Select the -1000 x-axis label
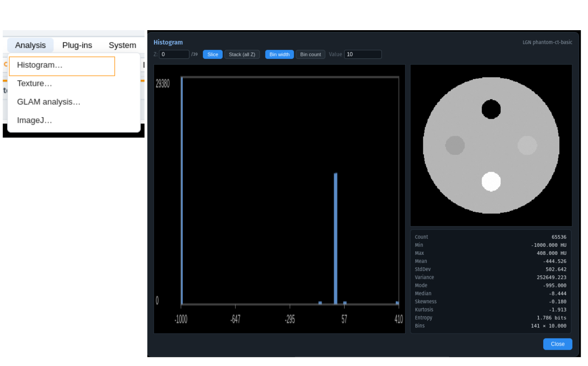The width and height of the screenshot is (588, 366). (x=181, y=319)
